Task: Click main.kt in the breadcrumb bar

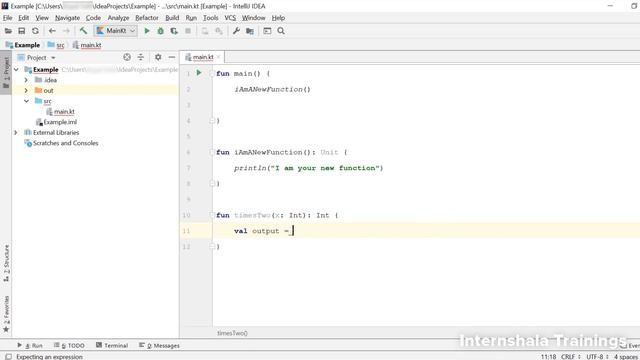Action: point(87,45)
